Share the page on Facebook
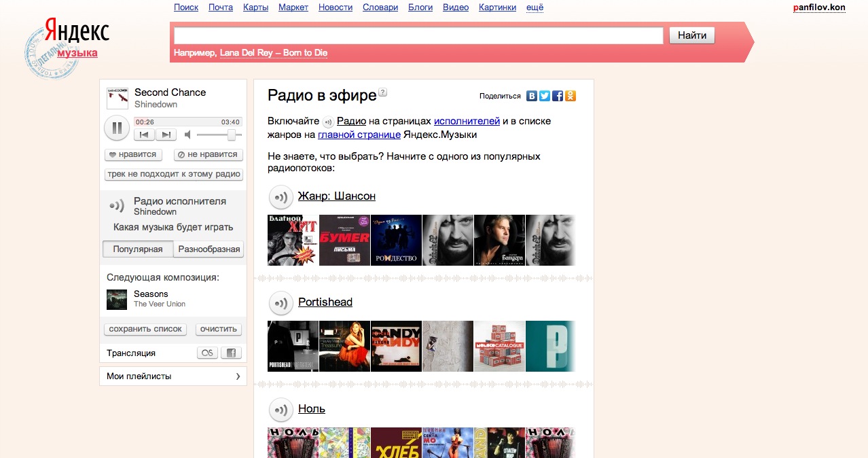 [558, 96]
